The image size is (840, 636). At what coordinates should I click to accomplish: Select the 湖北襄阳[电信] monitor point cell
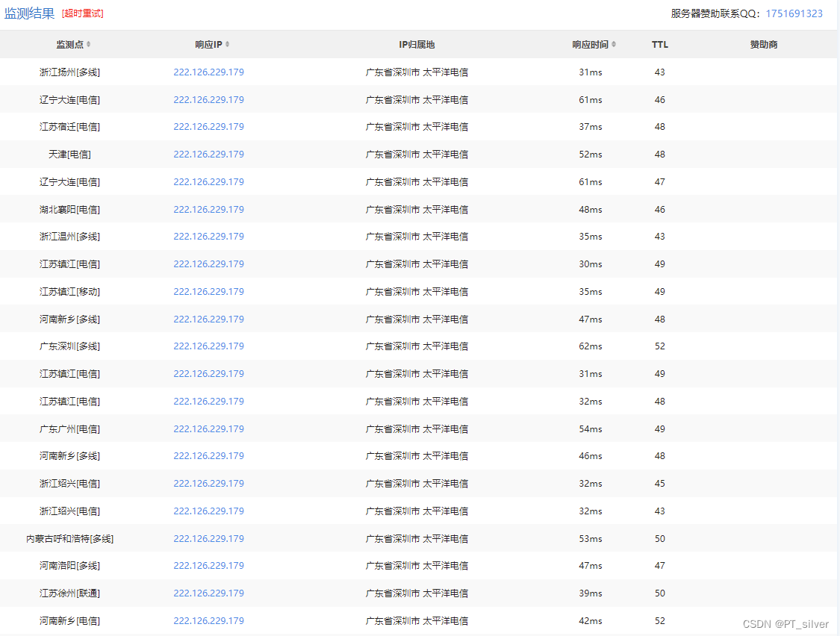[69, 210]
